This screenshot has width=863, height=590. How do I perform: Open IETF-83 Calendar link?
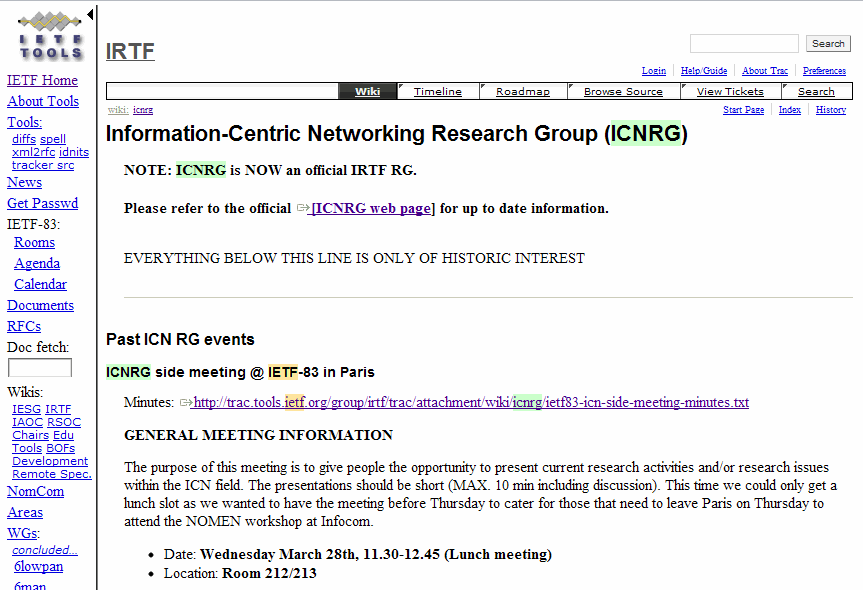tap(40, 285)
